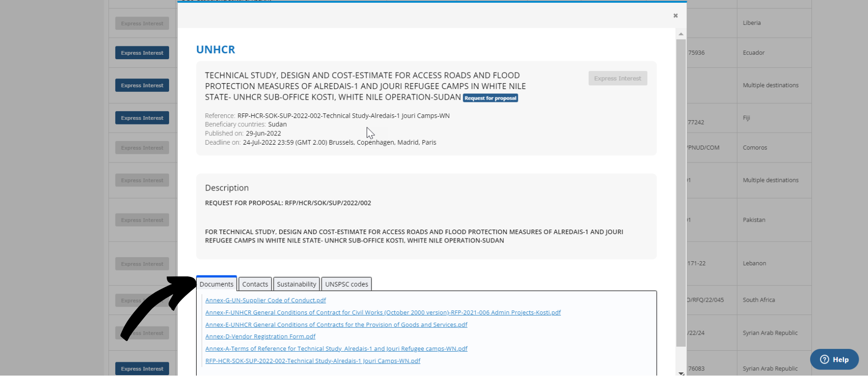Click beneficiary country 'Sudan'
868x382 pixels.
click(x=278, y=124)
